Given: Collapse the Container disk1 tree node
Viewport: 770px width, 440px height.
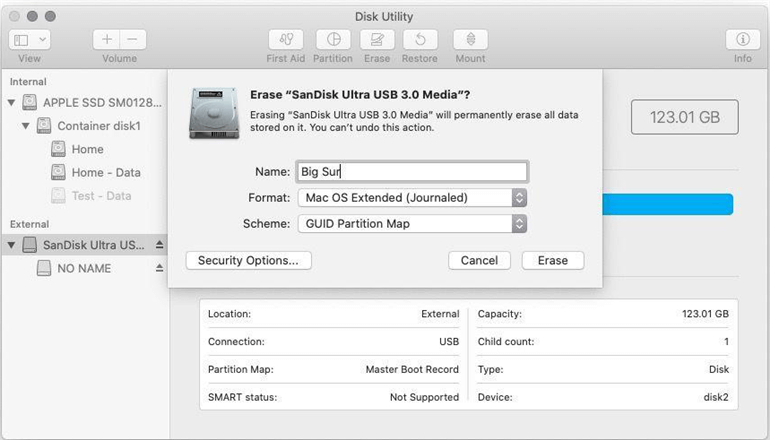Looking at the screenshot, I should point(26,126).
